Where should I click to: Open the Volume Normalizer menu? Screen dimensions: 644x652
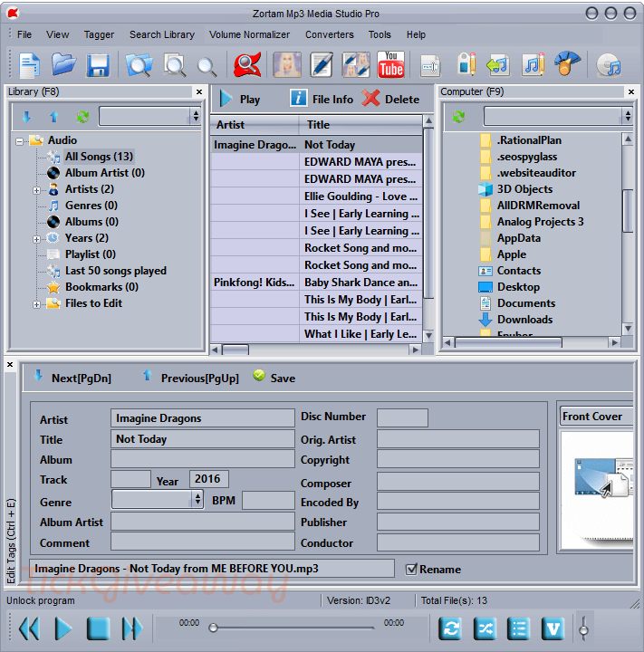pos(249,34)
